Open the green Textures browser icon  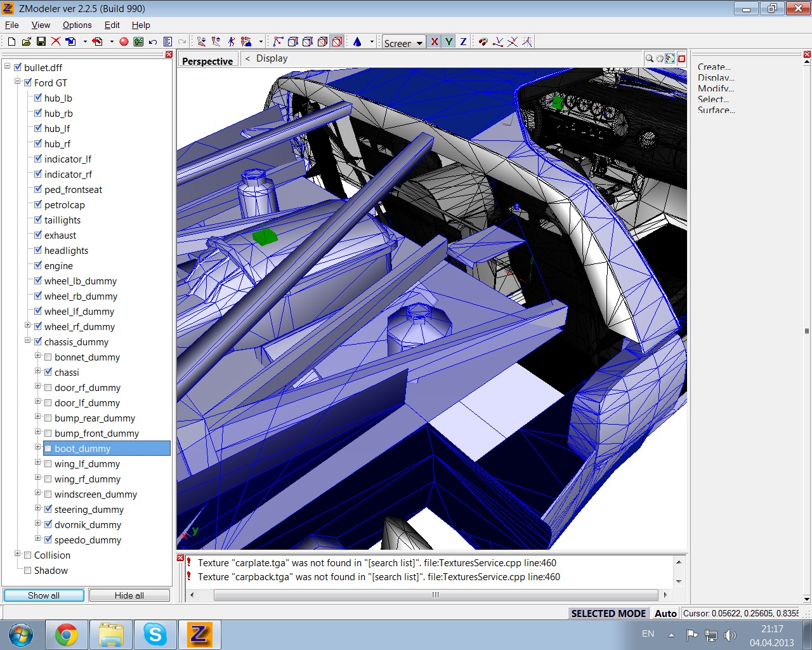[x=138, y=42]
